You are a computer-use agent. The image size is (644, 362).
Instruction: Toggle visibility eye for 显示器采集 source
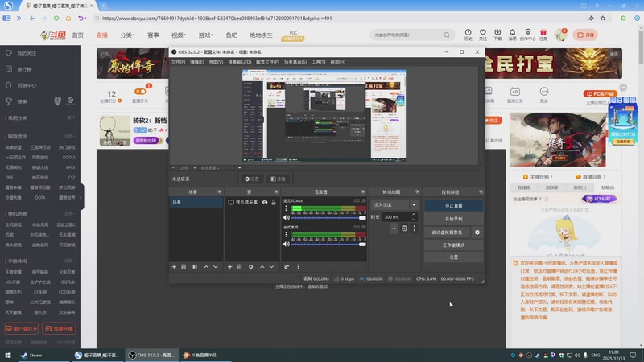[x=265, y=203]
